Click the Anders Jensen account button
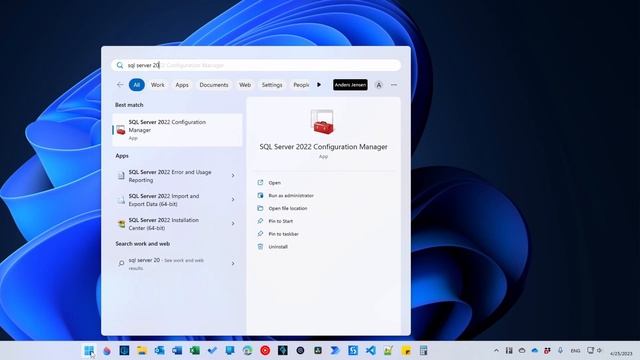640x360 pixels. [350, 85]
